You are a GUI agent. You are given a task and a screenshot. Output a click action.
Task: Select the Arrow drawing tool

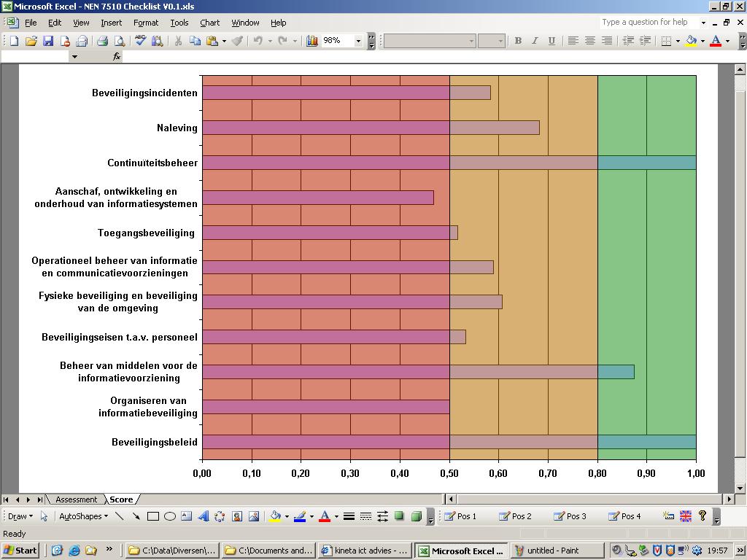click(136, 516)
